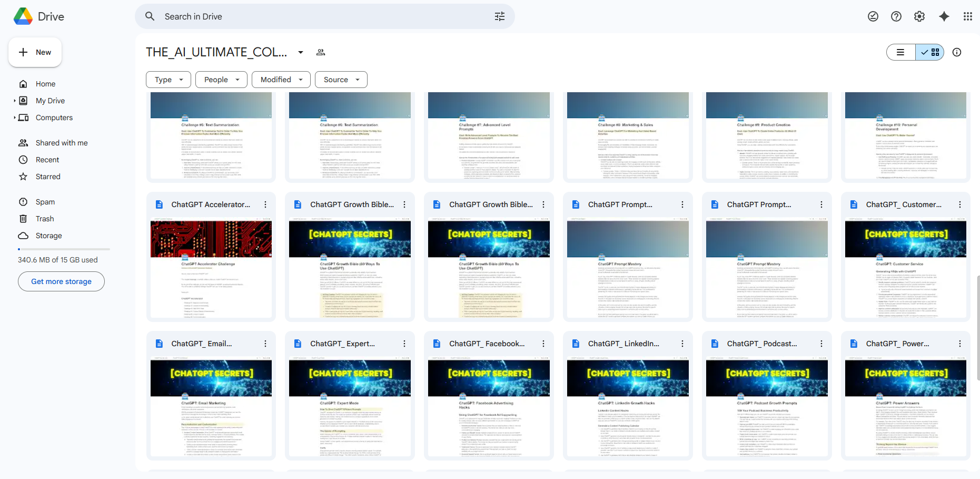Expand the folder name dropdown arrow

pyautogui.click(x=301, y=52)
